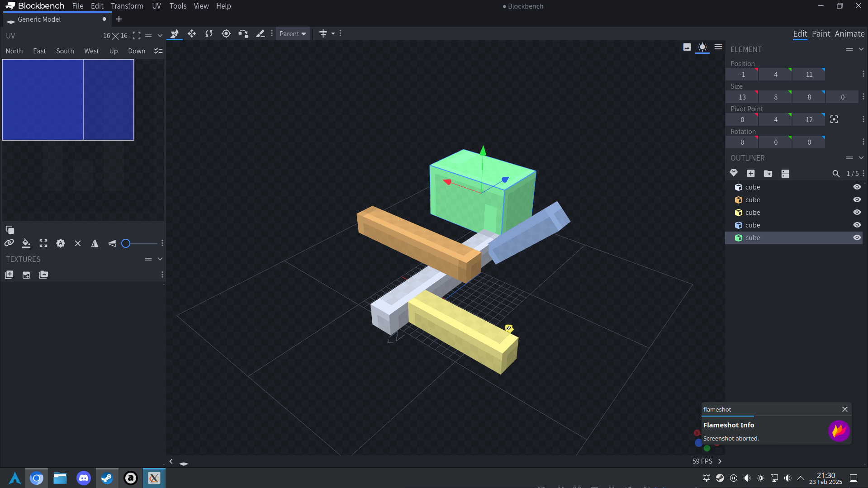
Task: Collapse the Textures panel chevron
Action: click(160, 259)
